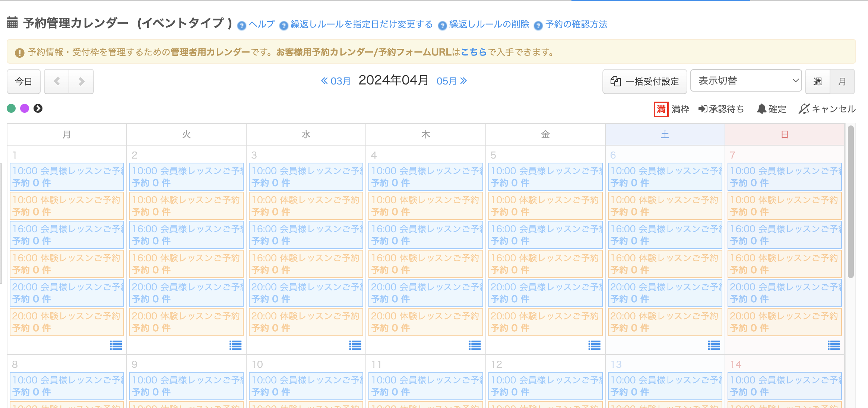Click the red 満 full-slot legend icon
This screenshot has height=408, width=868.
661,109
